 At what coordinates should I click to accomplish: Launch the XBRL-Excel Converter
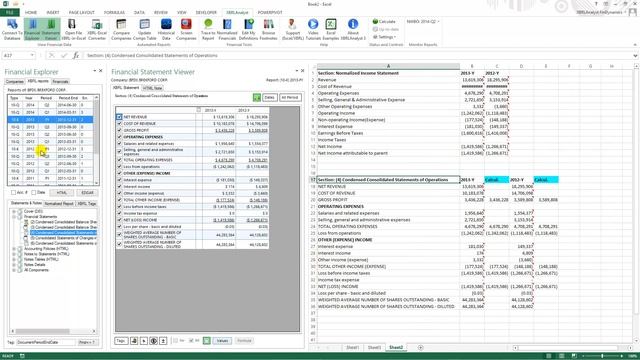[97, 29]
